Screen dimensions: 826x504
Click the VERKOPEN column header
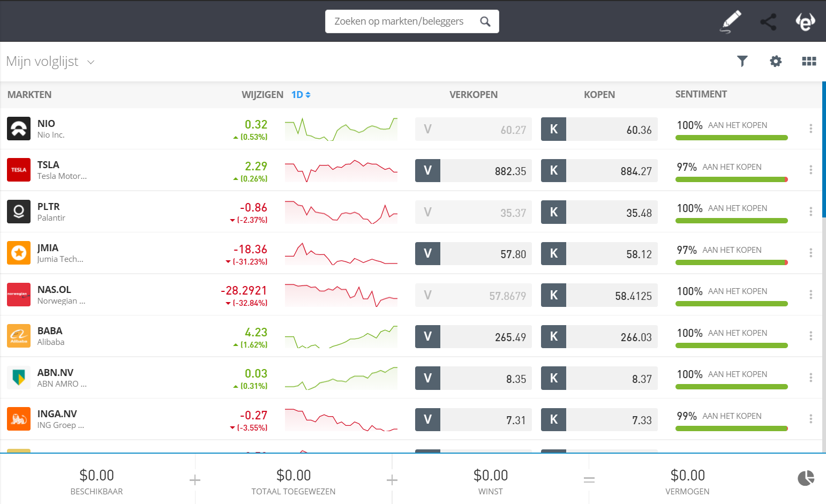click(474, 95)
